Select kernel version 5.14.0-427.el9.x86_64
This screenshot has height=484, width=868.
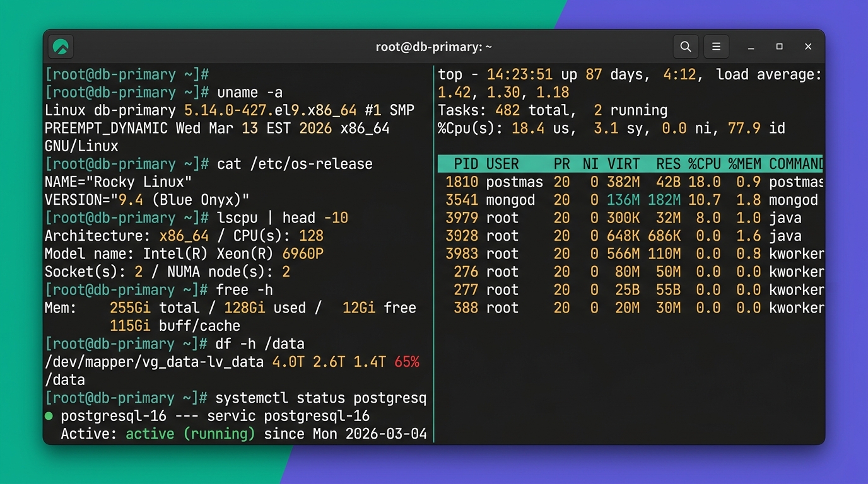click(x=271, y=110)
